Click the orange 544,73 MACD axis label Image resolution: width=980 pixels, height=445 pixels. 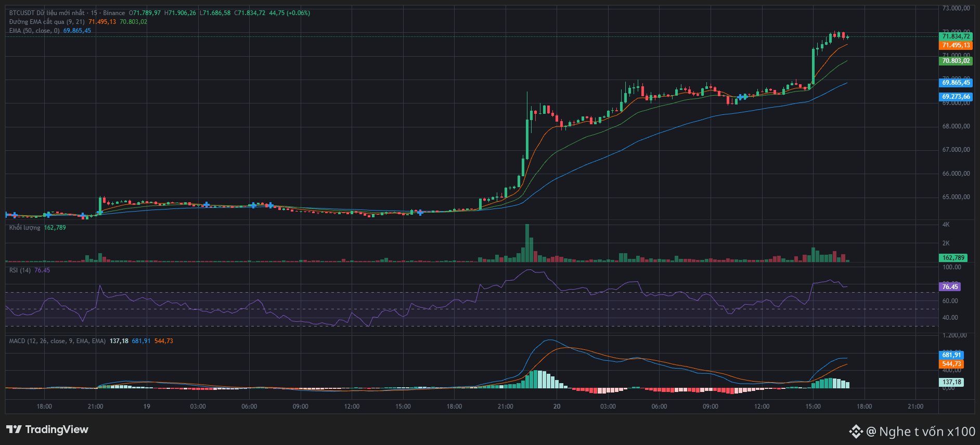tap(951, 364)
